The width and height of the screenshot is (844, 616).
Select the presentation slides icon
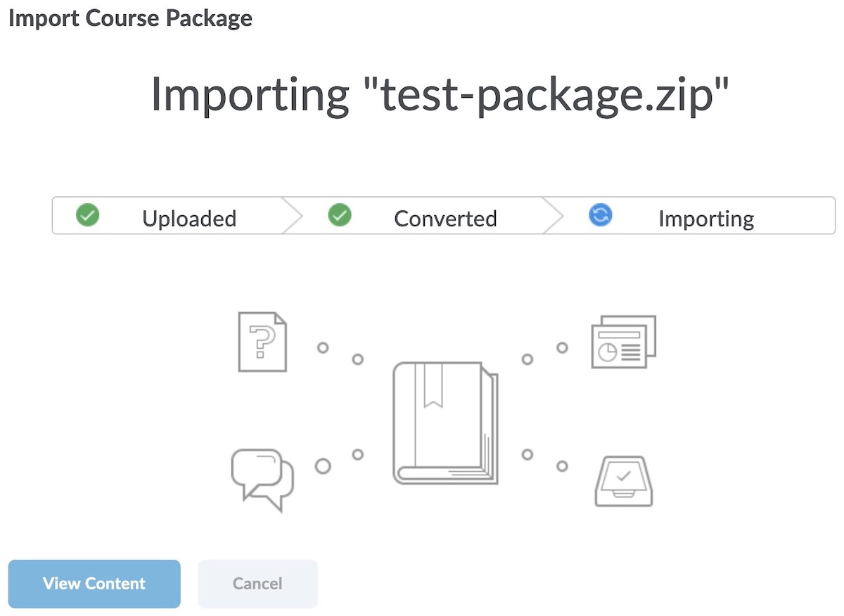pos(623,342)
